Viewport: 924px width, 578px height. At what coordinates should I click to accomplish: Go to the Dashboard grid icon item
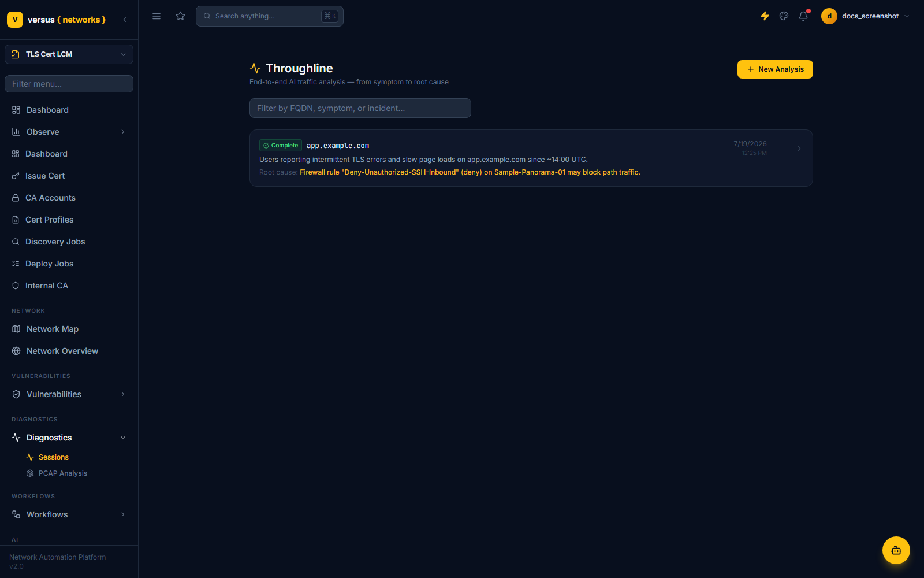(69, 110)
